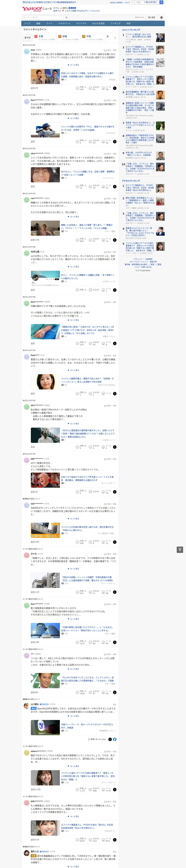The image size is (186, 868).
Task: Click the ログイン link
Action: 57,11
